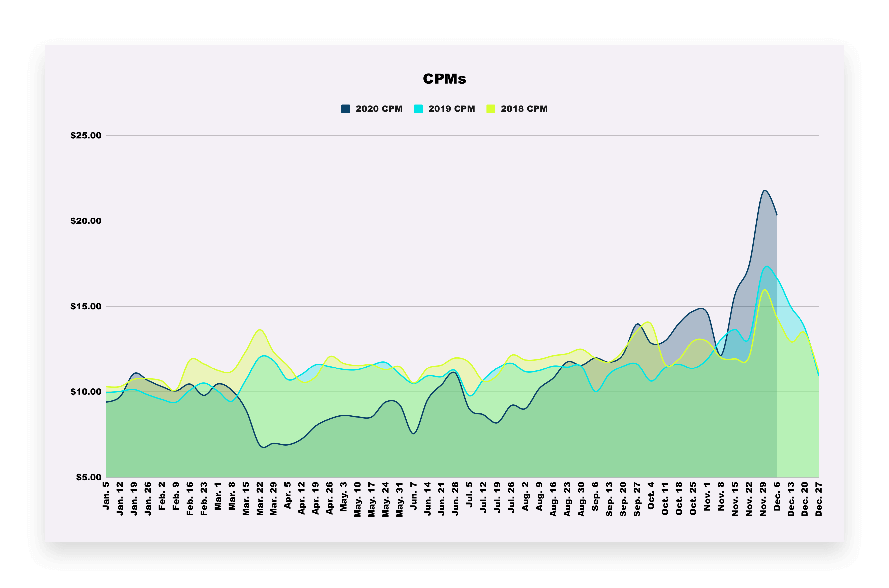This screenshot has height=588, width=889.
Task: Click the 'Oct. 4' x-axis label
Action: click(x=651, y=495)
